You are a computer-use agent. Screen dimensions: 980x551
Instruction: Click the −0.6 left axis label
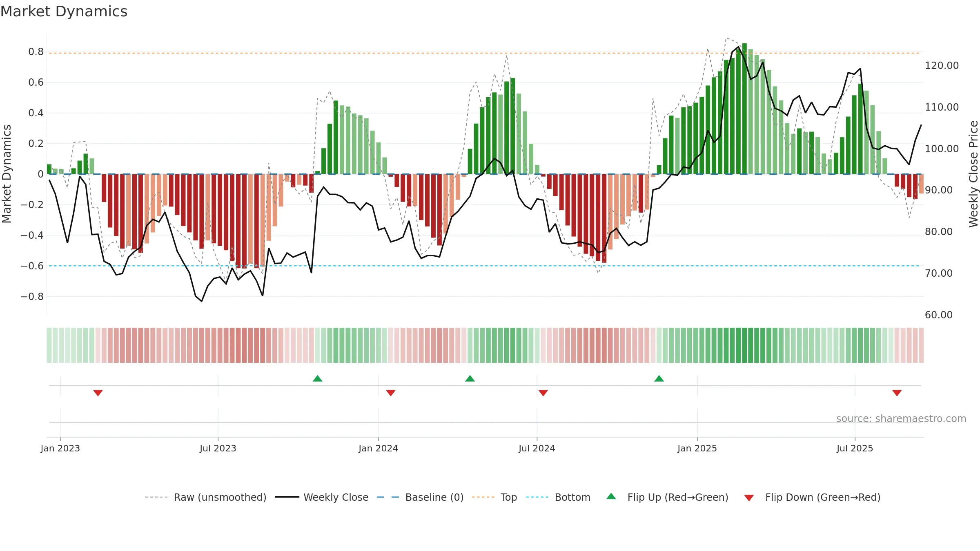32,266
